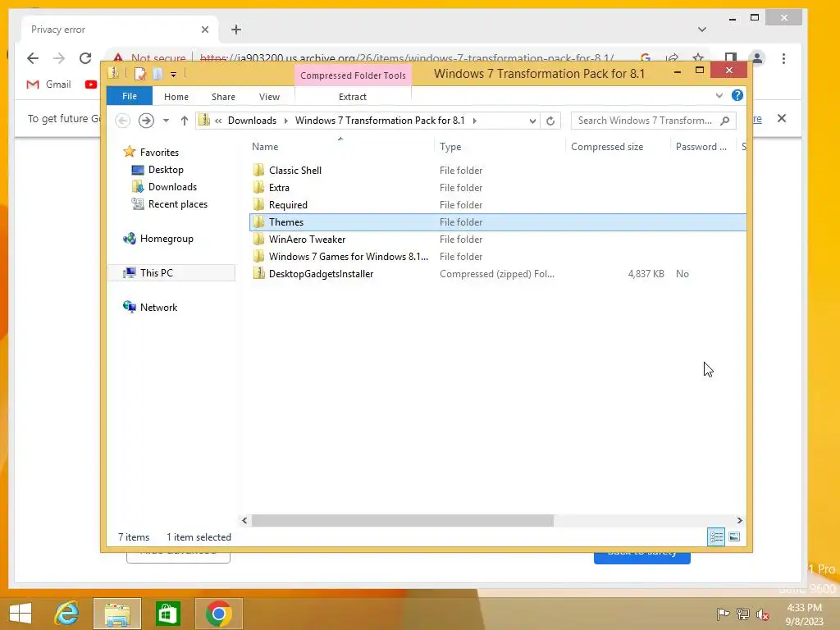
Task: Select Downloads in the address breadcrumb
Action: point(252,121)
